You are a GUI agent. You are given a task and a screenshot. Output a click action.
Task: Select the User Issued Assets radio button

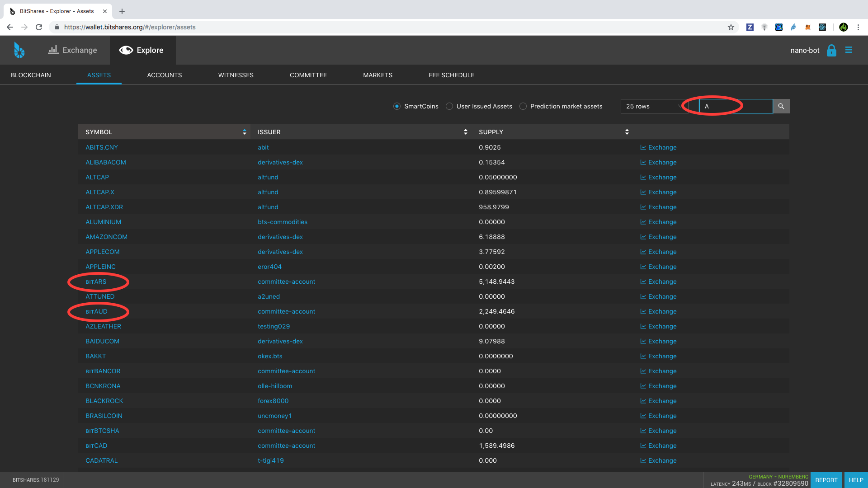[449, 106]
